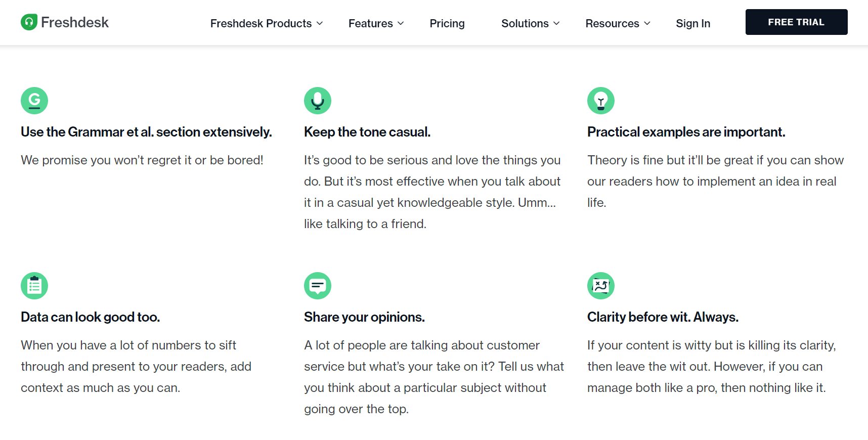Click the microphone icon above 'Keep the tone casual'
868x440 pixels.
pyautogui.click(x=317, y=100)
